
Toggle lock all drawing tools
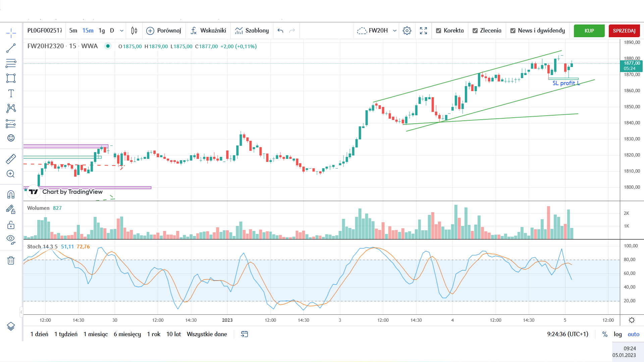(x=11, y=225)
